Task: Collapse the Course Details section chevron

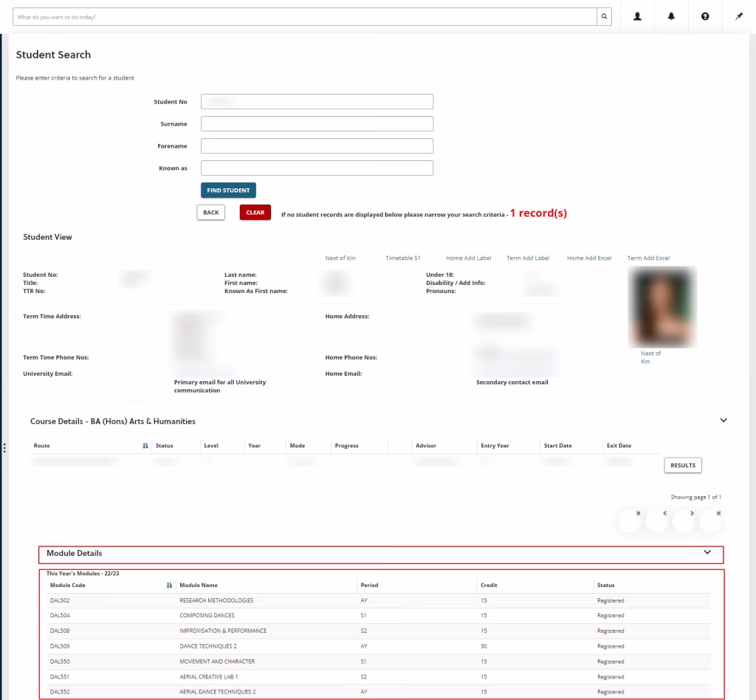Action: 723,420
